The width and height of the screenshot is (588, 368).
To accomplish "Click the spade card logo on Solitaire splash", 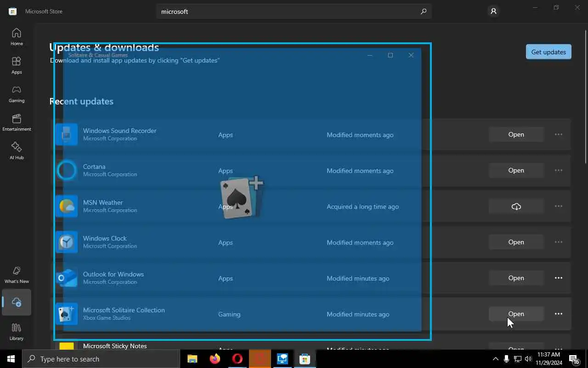I will pyautogui.click(x=242, y=197).
